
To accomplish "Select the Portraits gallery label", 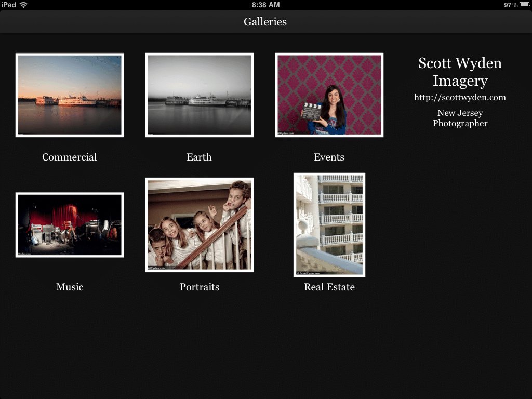I will point(199,287).
